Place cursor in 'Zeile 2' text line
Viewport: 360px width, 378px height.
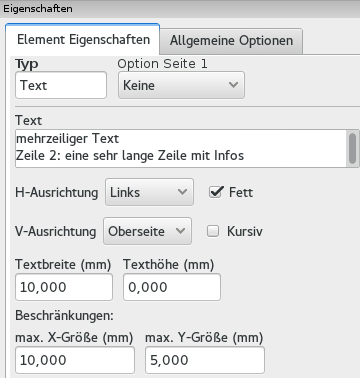(x=130, y=155)
